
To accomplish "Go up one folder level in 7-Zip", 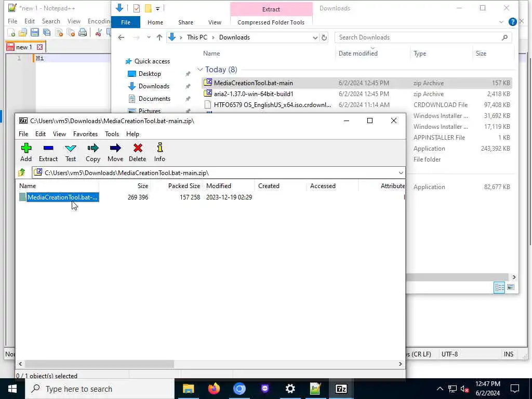I will [22, 172].
